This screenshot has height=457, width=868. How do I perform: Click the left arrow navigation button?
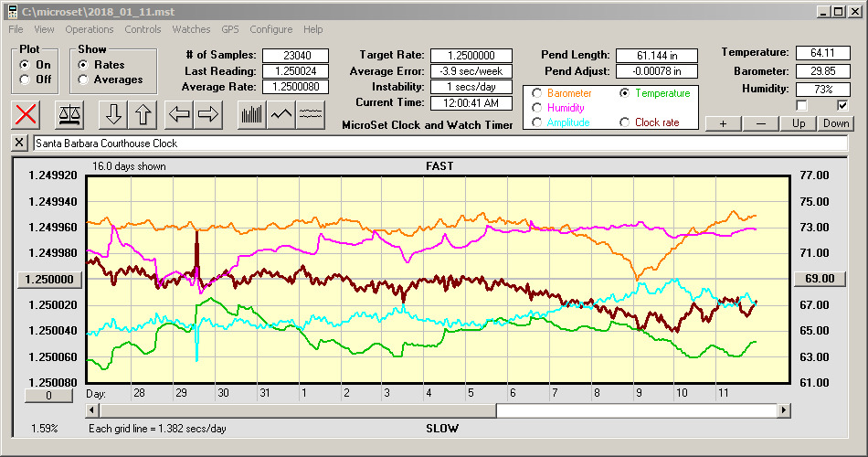tap(179, 114)
